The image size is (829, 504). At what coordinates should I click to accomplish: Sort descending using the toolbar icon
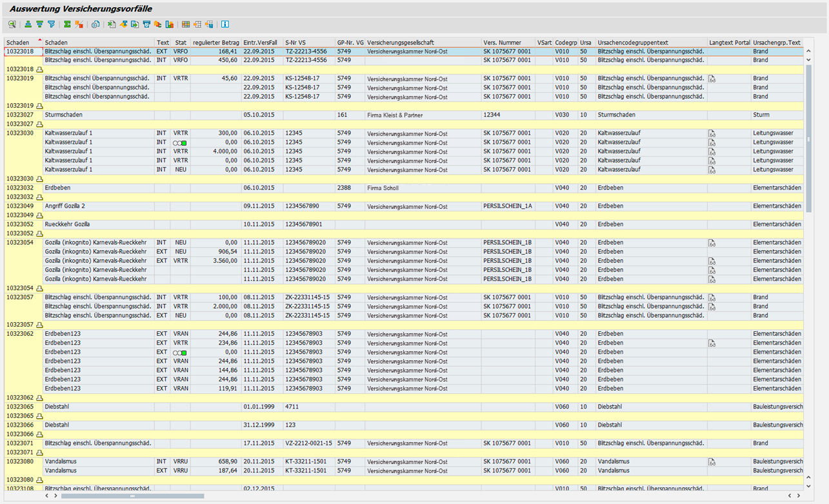click(x=39, y=24)
